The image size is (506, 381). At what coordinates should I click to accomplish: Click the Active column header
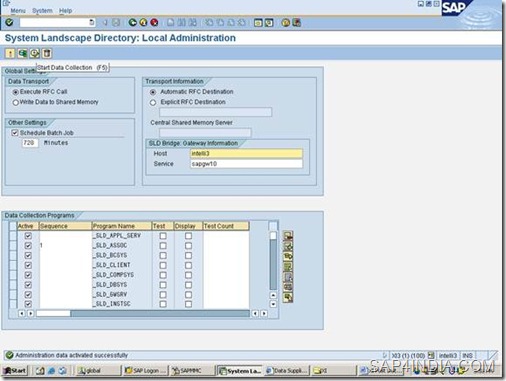pos(28,226)
